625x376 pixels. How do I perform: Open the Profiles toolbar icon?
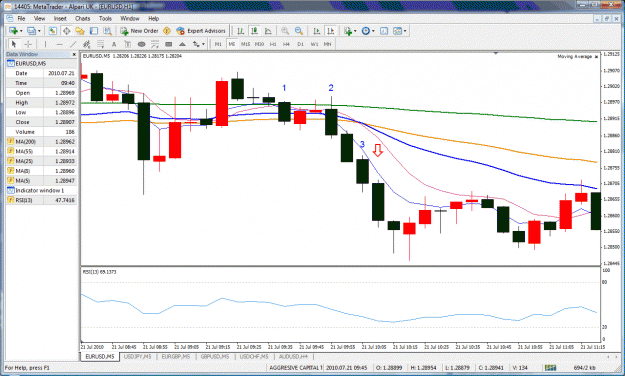point(31,31)
